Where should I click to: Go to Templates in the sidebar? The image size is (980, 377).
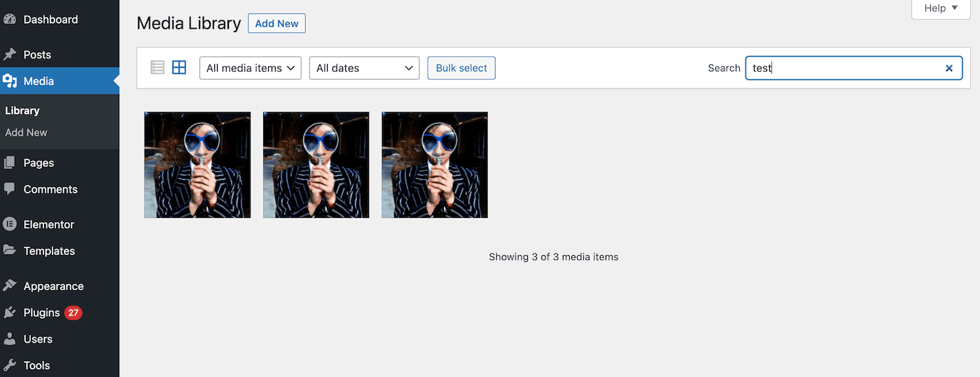pos(49,251)
